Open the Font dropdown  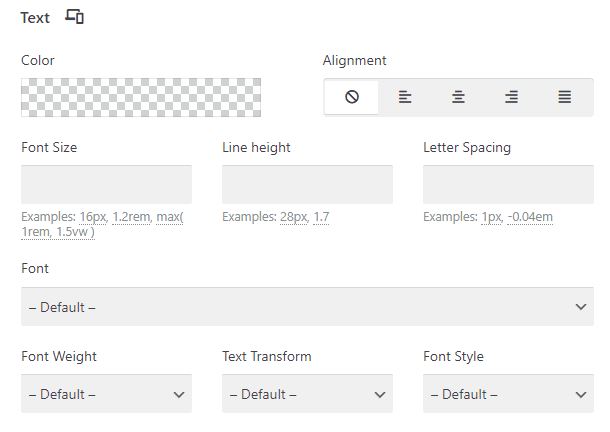click(x=307, y=307)
